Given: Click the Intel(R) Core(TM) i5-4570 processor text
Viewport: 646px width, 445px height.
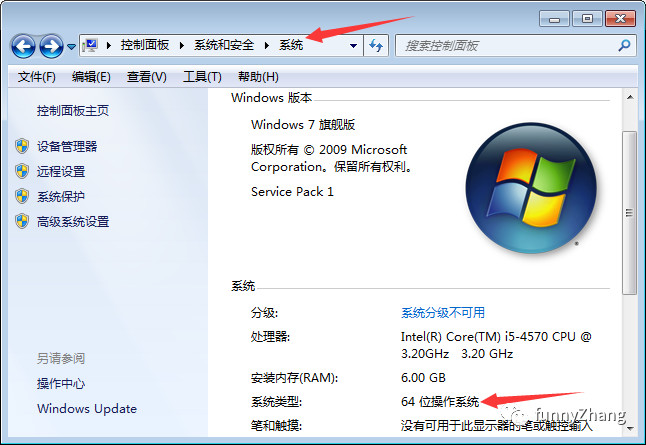Looking at the screenshot, I should point(496,345).
